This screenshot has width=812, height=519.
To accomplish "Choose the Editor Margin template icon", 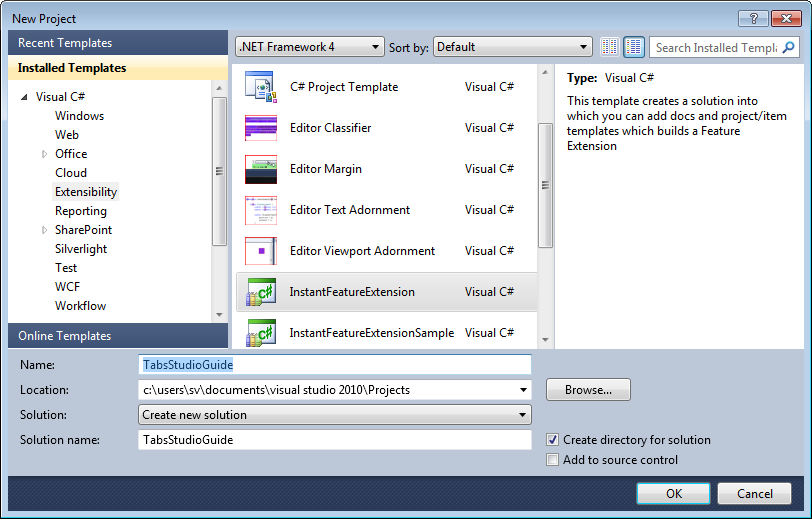I will click(x=260, y=169).
